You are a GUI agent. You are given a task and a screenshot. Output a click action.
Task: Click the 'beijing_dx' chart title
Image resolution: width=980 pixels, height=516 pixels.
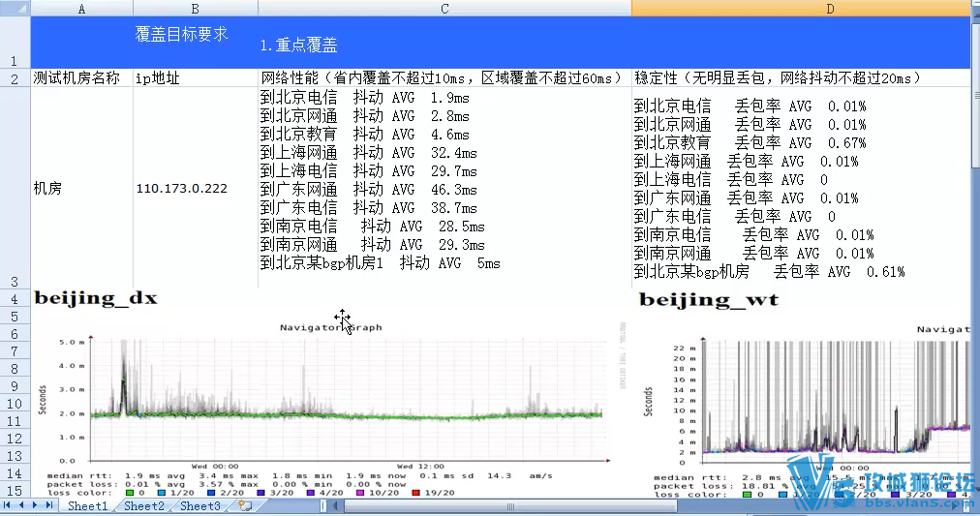[x=96, y=298]
